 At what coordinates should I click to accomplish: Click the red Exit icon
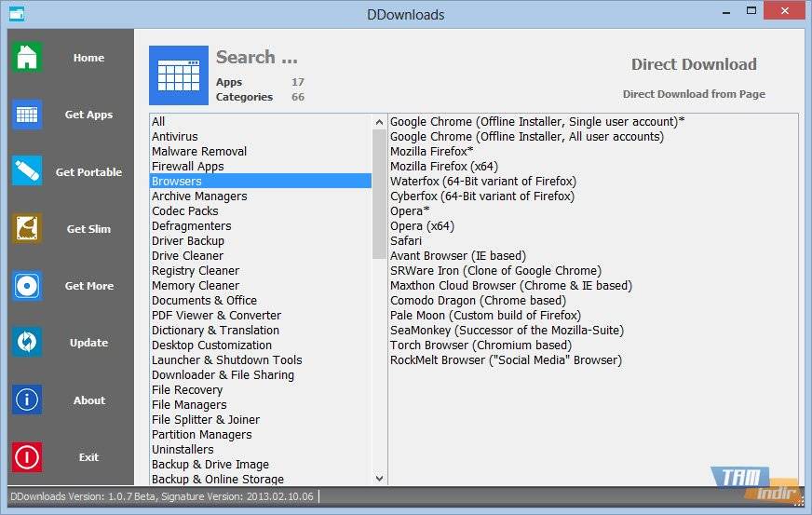27,457
